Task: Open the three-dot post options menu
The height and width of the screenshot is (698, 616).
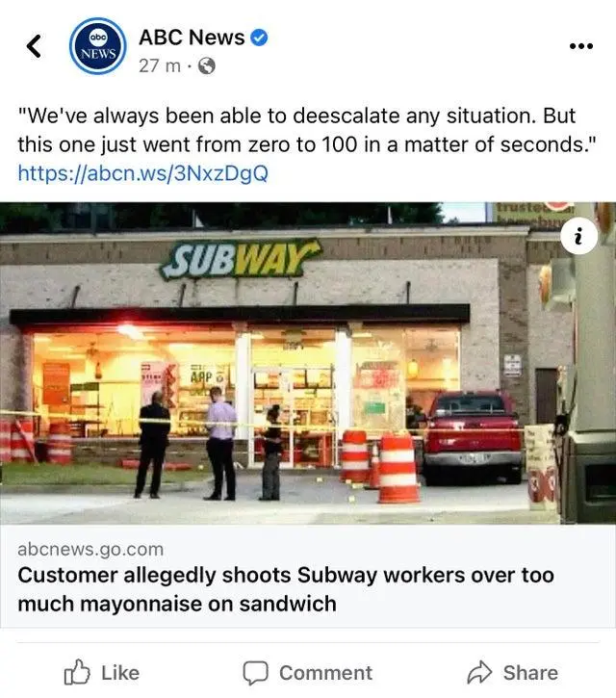Action: [x=581, y=46]
